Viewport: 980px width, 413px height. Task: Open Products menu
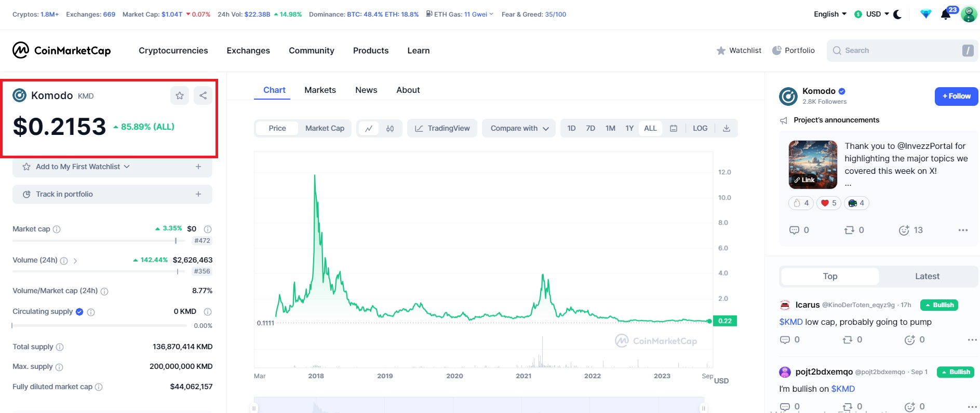371,50
